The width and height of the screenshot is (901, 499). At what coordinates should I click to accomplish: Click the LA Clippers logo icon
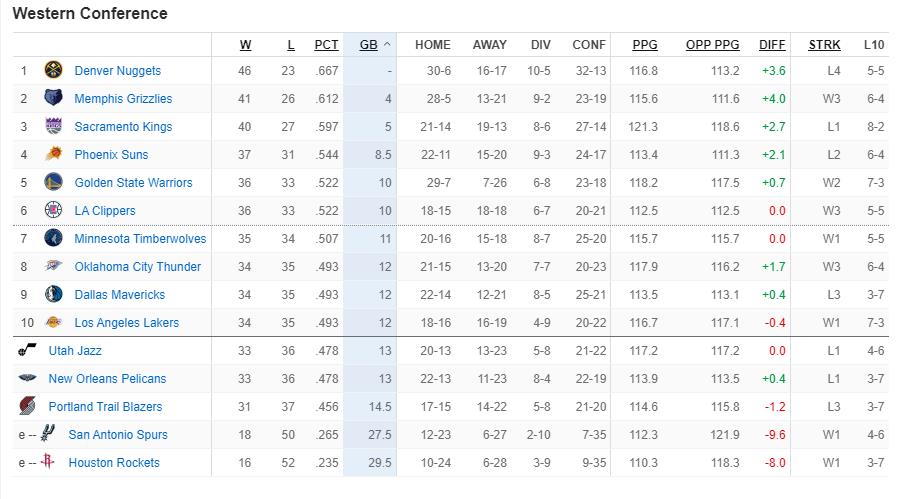pos(53,211)
